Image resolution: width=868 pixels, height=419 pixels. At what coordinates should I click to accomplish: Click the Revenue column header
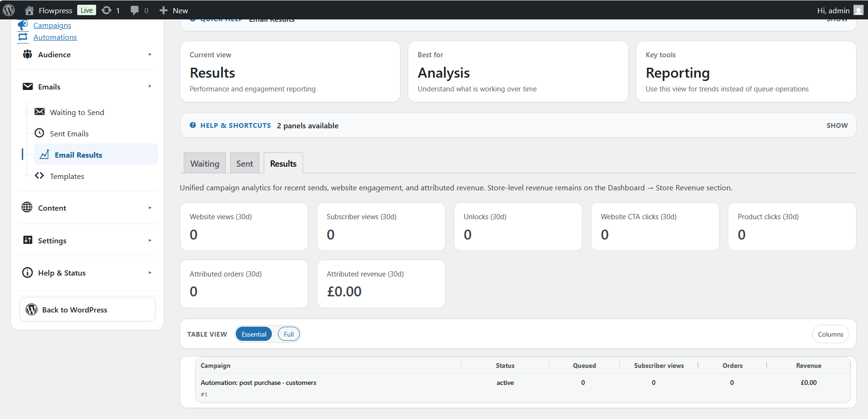[809, 366]
